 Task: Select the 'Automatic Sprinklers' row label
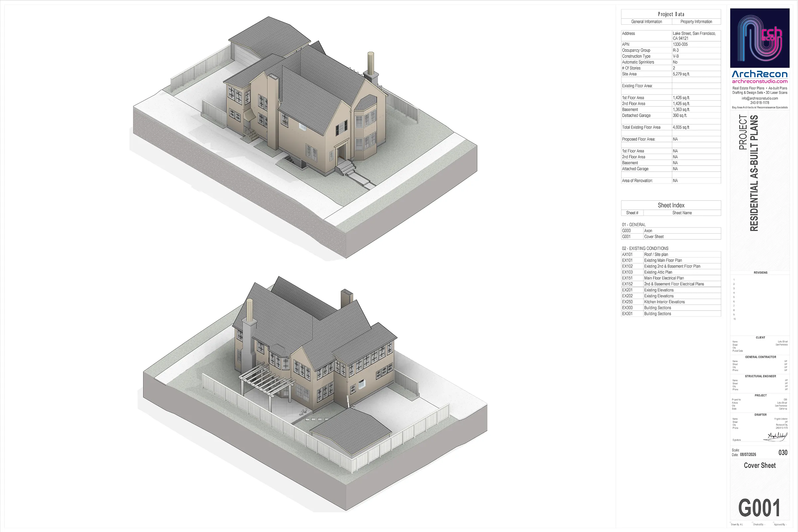pyautogui.click(x=638, y=62)
